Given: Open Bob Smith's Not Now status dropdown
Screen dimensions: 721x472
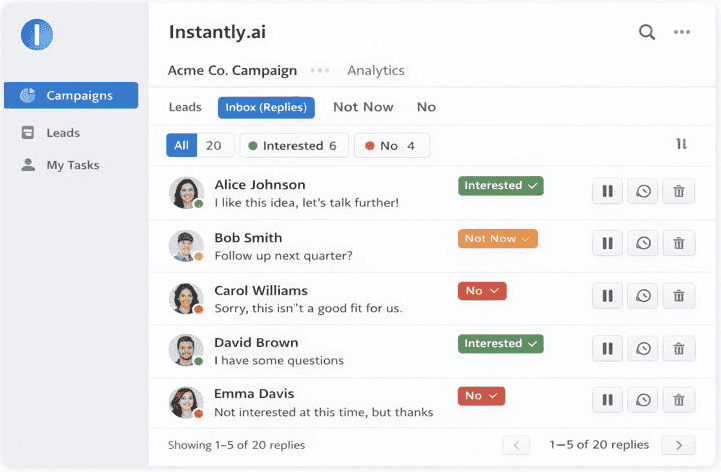Looking at the screenshot, I should coord(498,239).
